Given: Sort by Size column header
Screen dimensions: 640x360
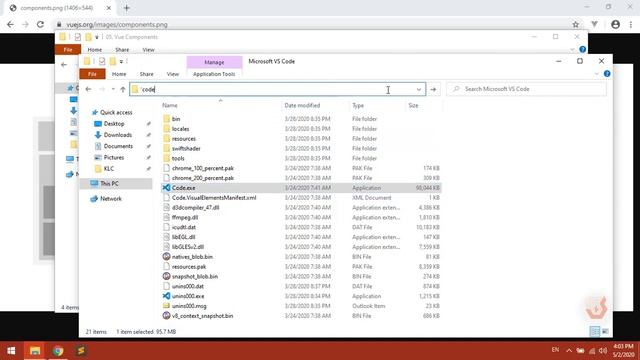Looking at the screenshot, I should (413, 105).
